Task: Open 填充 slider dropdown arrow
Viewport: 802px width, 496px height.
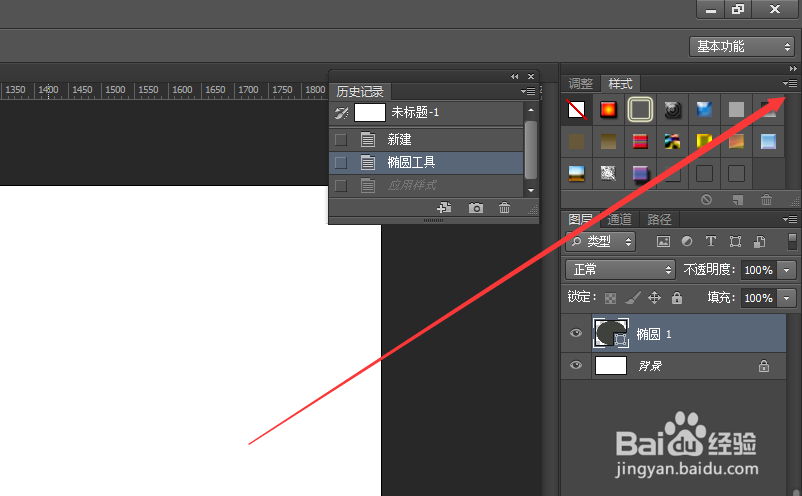Action: [787, 298]
